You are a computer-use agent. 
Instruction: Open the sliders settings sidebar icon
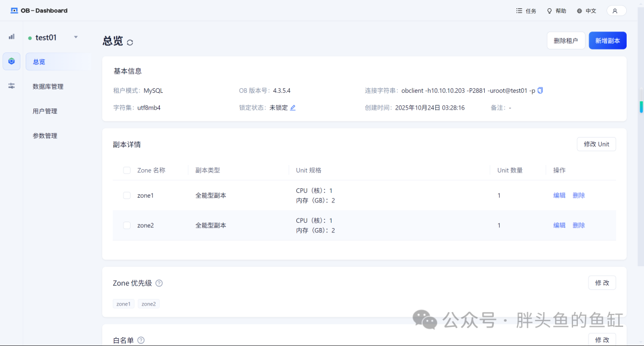click(x=11, y=86)
